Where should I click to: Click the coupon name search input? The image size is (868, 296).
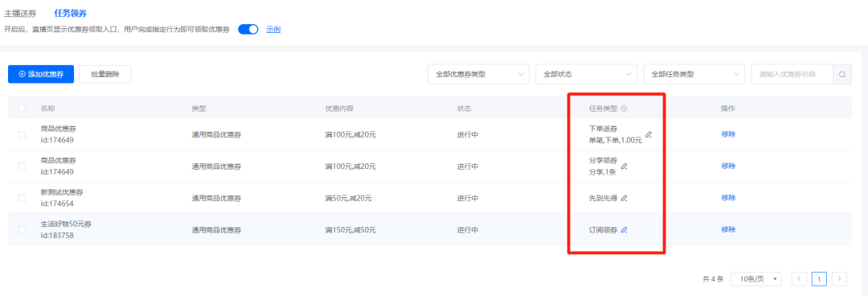pos(792,74)
